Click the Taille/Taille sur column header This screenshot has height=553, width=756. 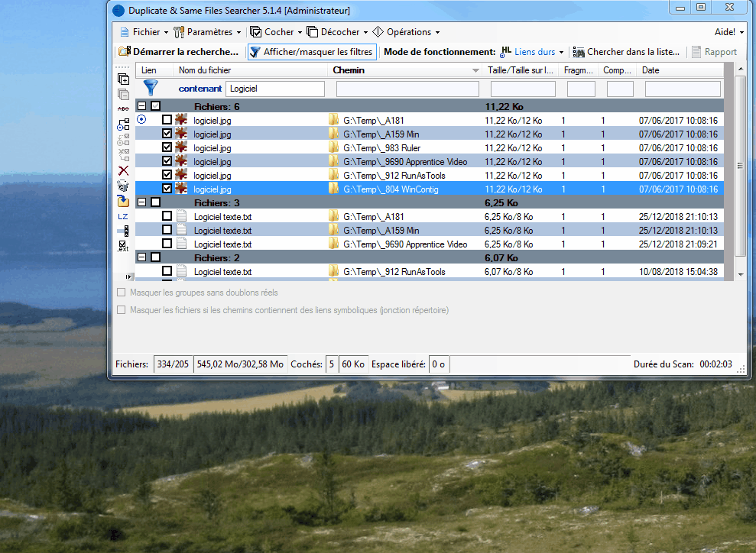(x=521, y=70)
